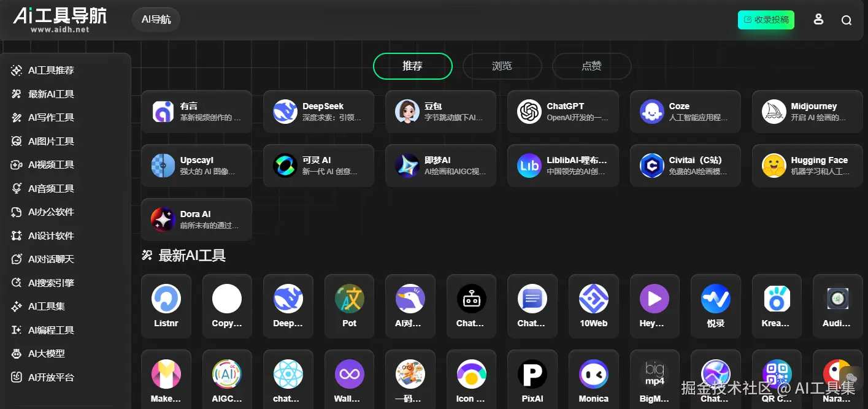
Task: Open the user account icon
Action: point(818,20)
